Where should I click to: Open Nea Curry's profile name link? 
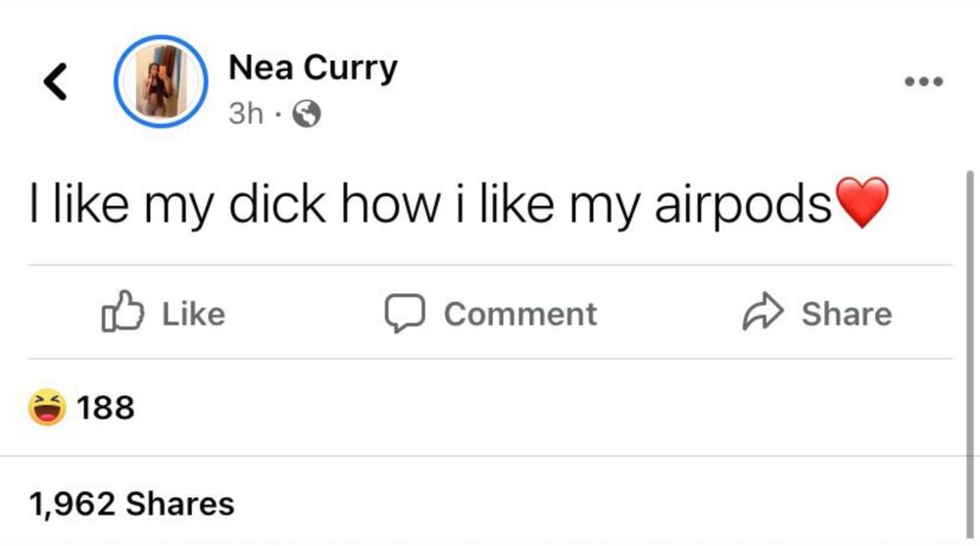click(313, 69)
